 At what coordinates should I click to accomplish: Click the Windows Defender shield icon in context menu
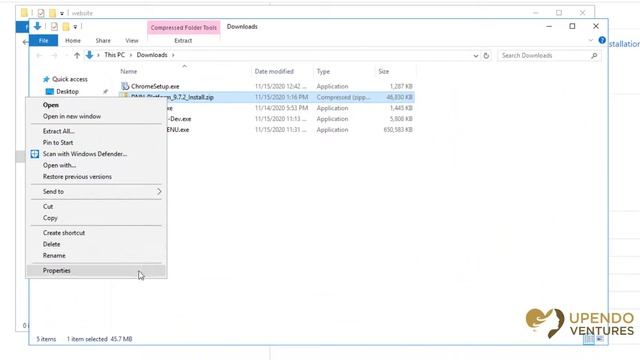[x=35, y=154]
